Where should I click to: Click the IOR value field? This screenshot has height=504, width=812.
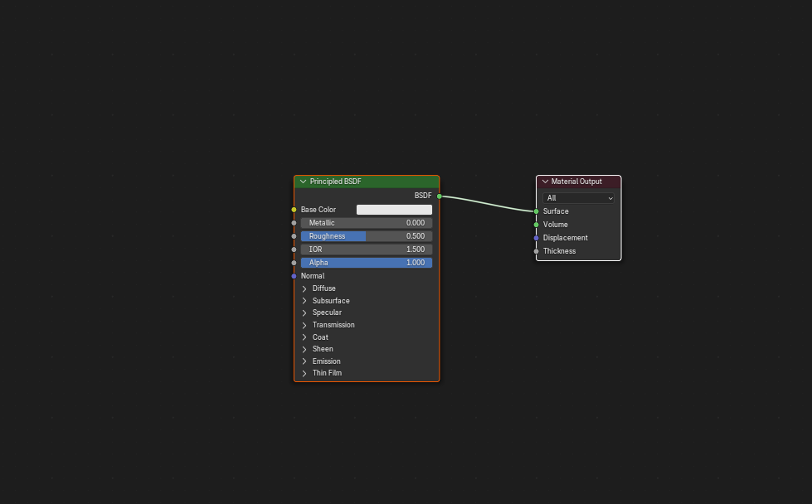coord(366,250)
